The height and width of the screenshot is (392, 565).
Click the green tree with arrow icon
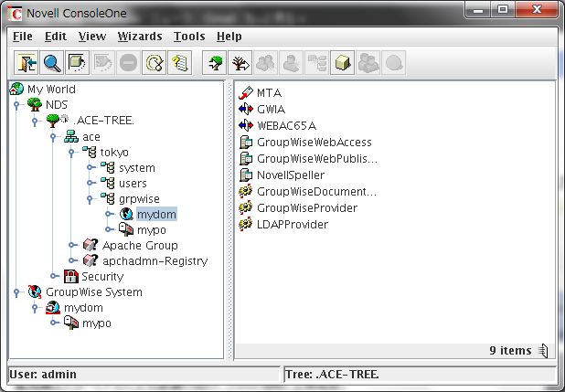click(215, 63)
